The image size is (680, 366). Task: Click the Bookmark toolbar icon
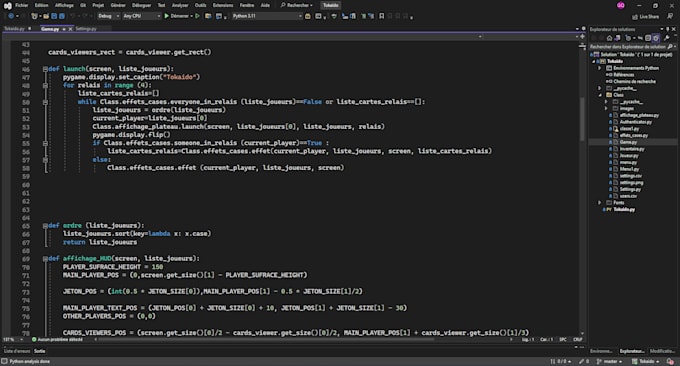(x=382, y=16)
